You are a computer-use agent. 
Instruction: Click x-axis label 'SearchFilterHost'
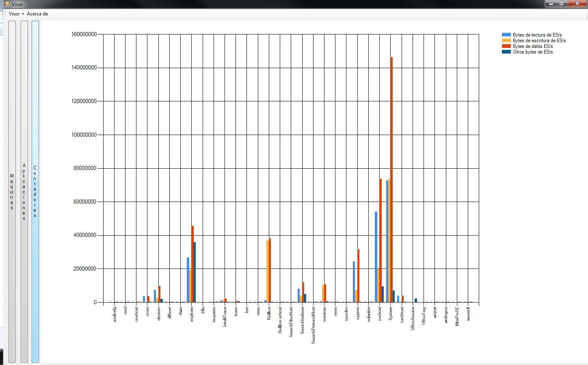pyautogui.click(x=291, y=322)
